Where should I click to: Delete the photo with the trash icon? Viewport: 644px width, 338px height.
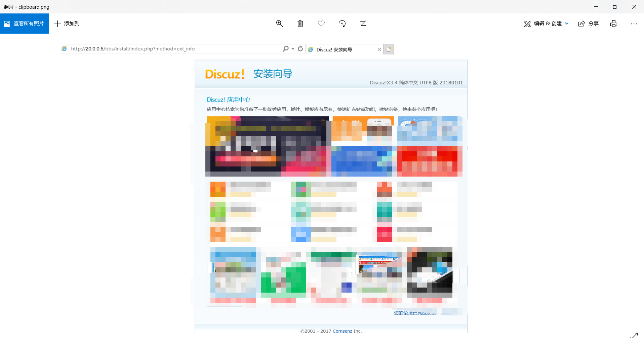point(300,24)
